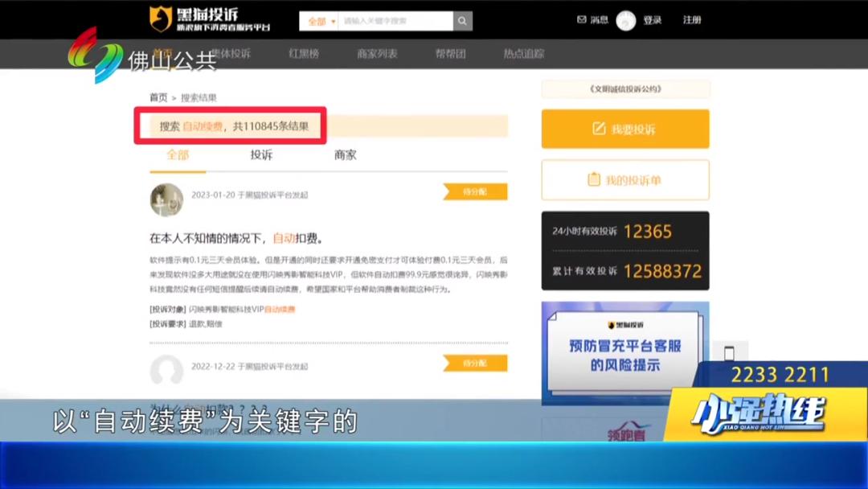Click avatar of the 2023-01-20 complaint
The height and width of the screenshot is (489, 868).
coord(166,200)
